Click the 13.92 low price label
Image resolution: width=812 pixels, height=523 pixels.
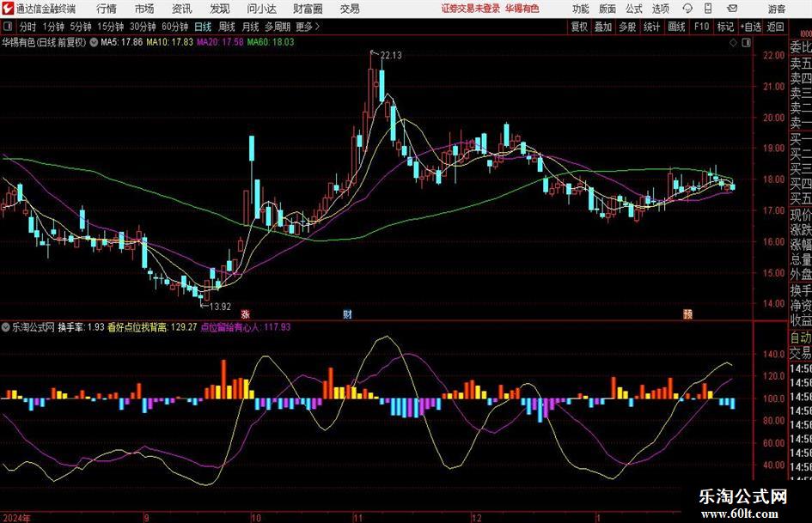click(220, 307)
